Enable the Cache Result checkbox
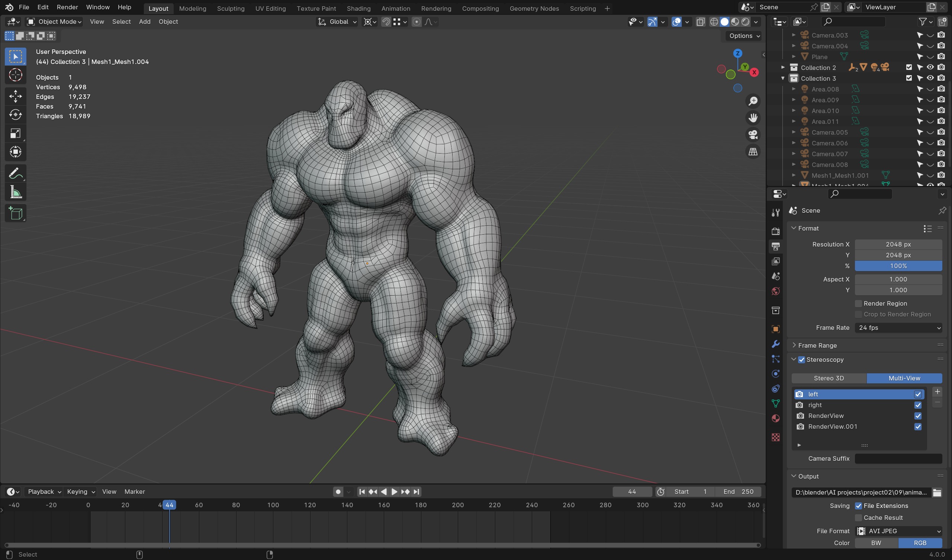Viewport: 952px width, 560px height. (858, 518)
